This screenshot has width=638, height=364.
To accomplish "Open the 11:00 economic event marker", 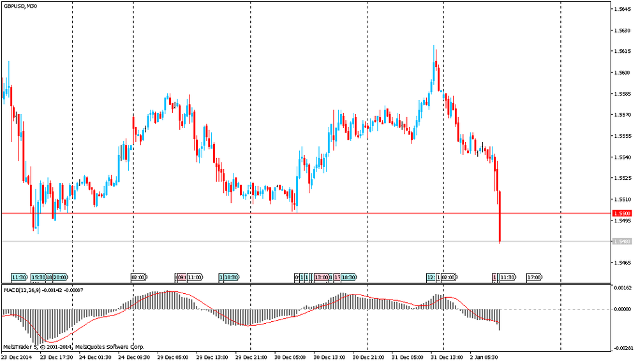I will [x=195, y=277].
